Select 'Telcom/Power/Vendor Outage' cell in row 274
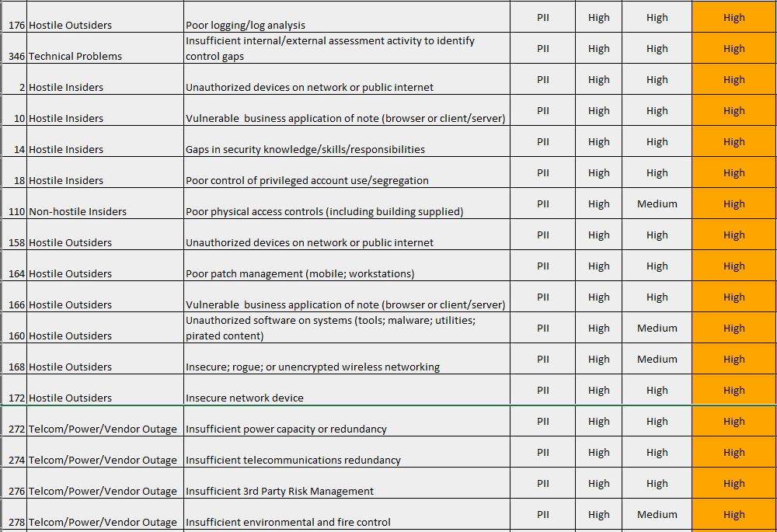This screenshot has height=532, width=777. point(105,452)
